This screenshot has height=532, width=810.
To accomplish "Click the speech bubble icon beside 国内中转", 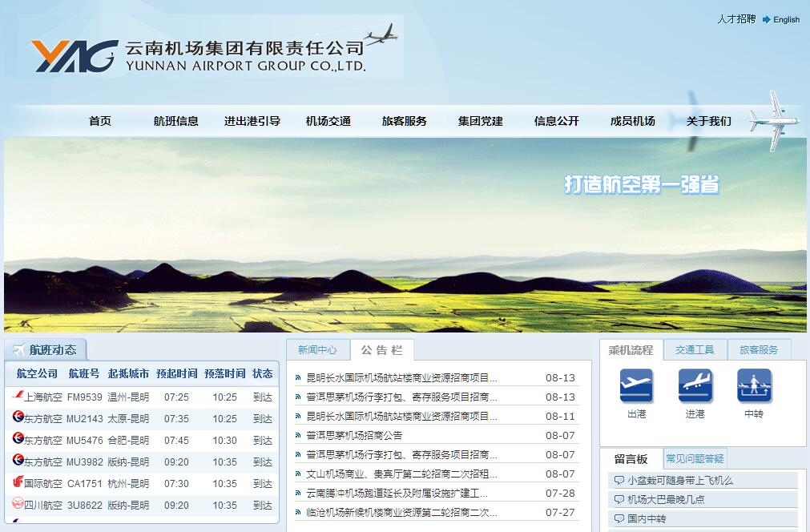I will tap(619, 519).
